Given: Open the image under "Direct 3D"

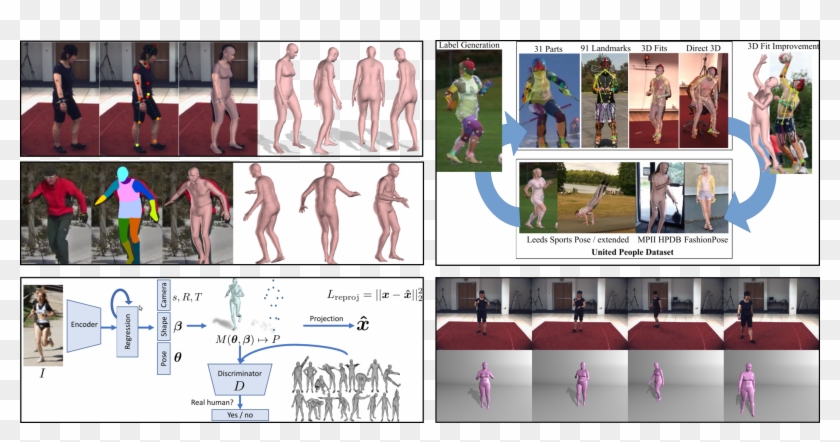Looking at the screenshot, I should pos(703,101).
